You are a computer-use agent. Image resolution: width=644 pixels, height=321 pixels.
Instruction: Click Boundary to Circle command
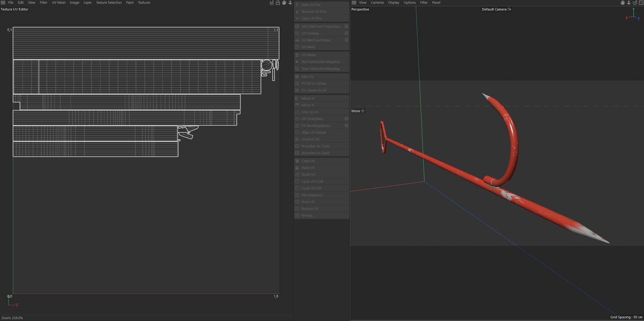[322, 146]
